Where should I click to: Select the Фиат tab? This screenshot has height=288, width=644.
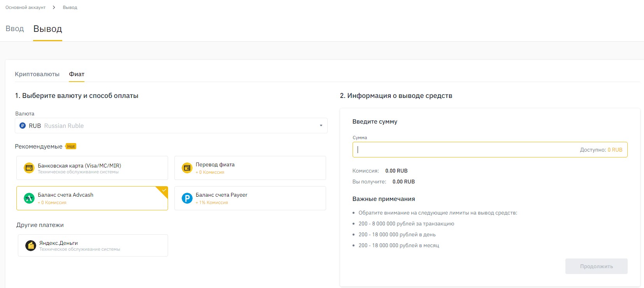[x=77, y=74]
